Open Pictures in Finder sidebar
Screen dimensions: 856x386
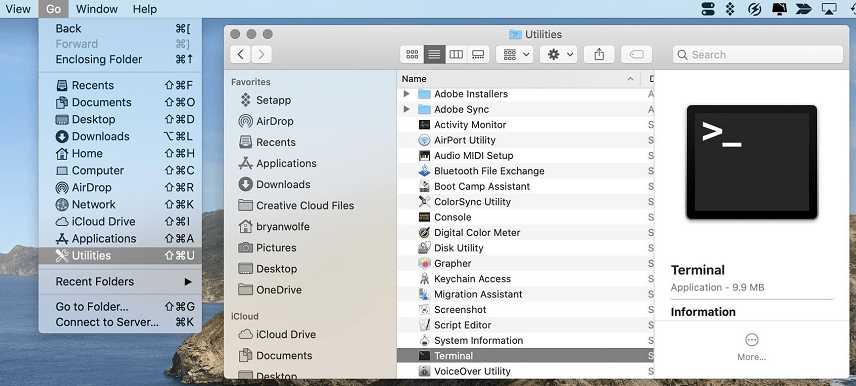click(x=268, y=247)
